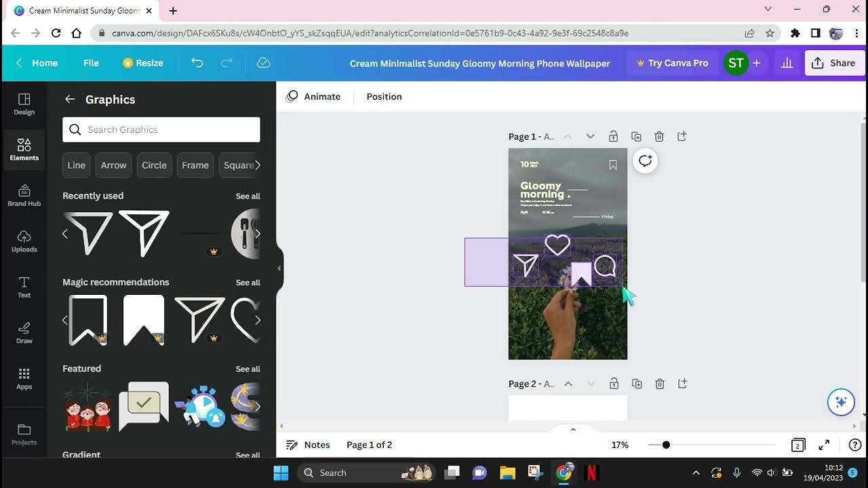Check cloud save status icon
This screenshot has height=488, width=868.
pyautogui.click(x=264, y=63)
